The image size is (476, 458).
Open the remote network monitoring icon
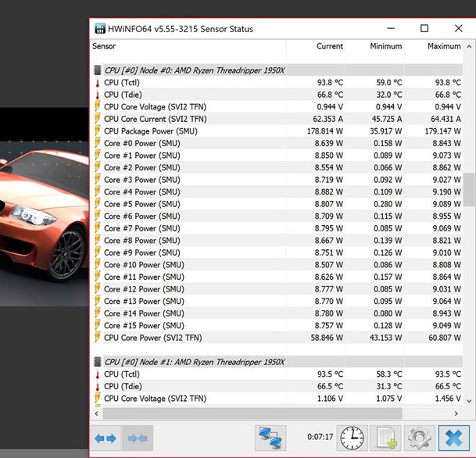click(271, 438)
